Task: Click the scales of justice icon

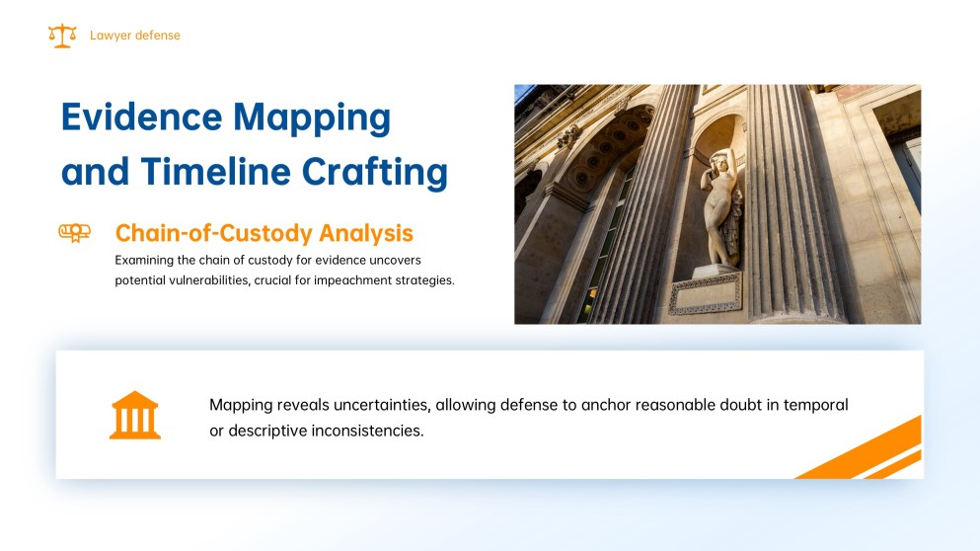Action: point(61,36)
